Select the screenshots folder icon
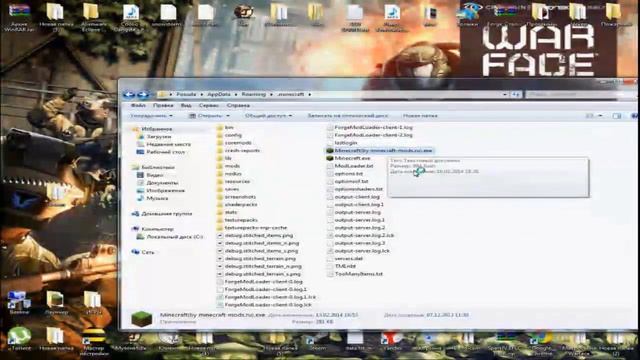Image resolution: width=640 pixels, height=360 pixels. [x=220, y=197]
